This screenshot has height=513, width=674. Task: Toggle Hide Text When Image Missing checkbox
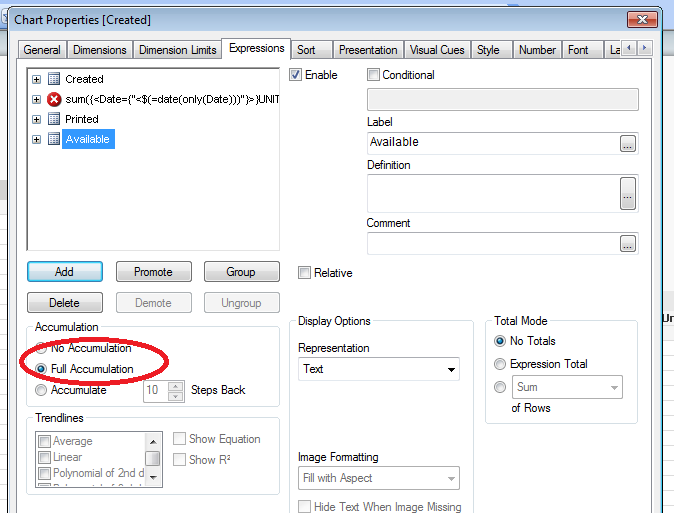point(304,507)
